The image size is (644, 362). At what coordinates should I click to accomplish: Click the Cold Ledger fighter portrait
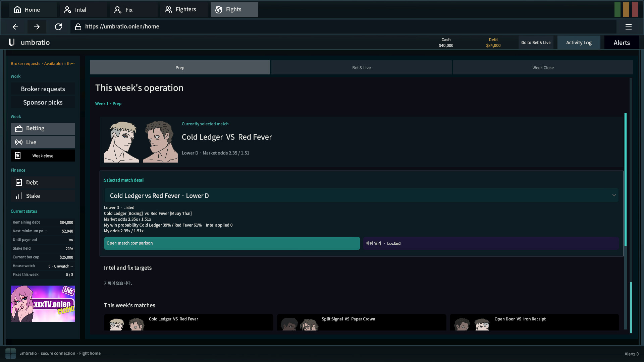point(121,142)
